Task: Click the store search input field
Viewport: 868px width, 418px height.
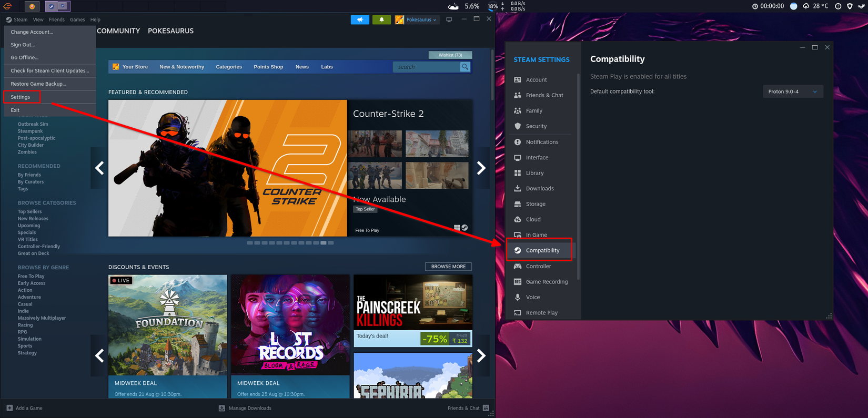Action: (x=427, y=67)
